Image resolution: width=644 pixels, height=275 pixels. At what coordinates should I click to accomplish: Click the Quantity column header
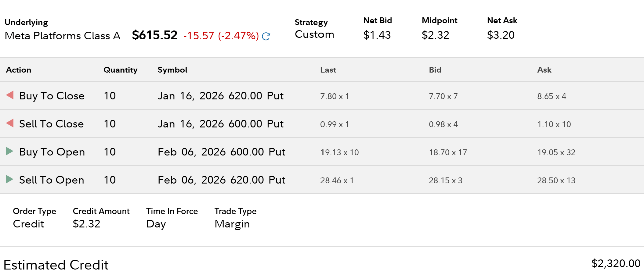coord(120,70)
